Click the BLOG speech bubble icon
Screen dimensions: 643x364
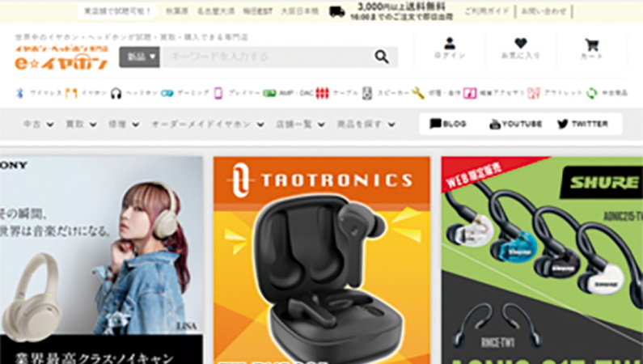pyautogui.click(x=435, y=124)
